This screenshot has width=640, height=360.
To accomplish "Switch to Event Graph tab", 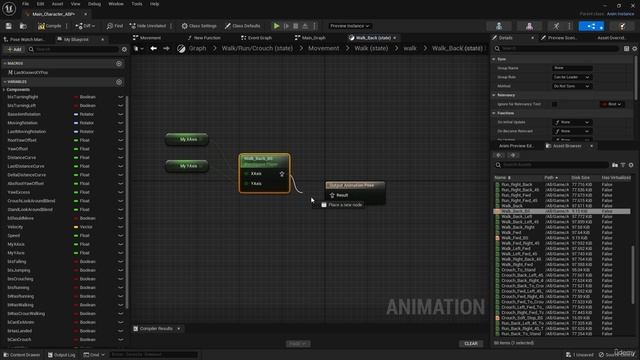I will (256, 38).
